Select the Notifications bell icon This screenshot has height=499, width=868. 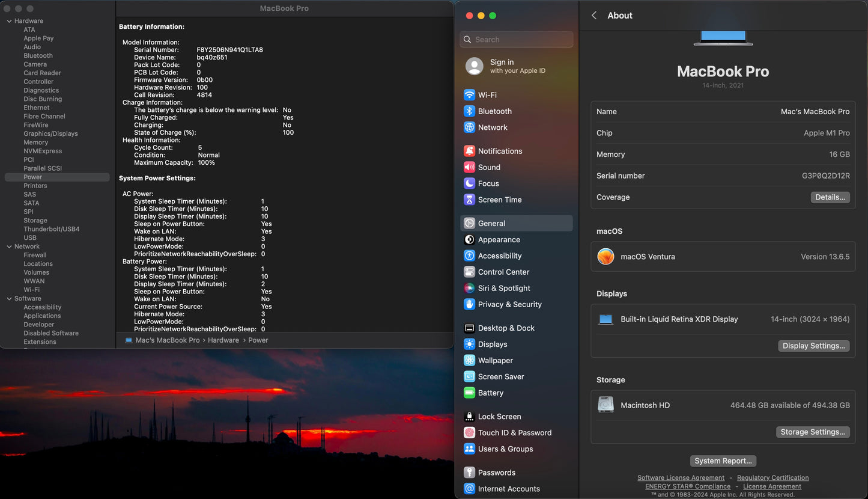469,151
